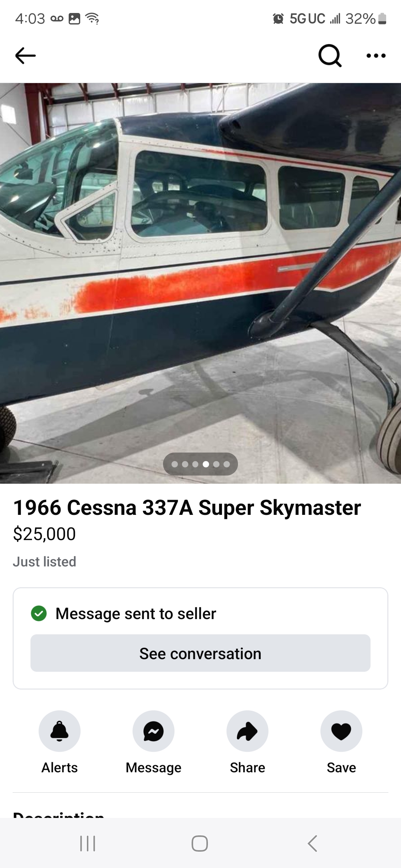Jump to the fifth photo dot
401x868 pixels.
click(x=216, y=464)
